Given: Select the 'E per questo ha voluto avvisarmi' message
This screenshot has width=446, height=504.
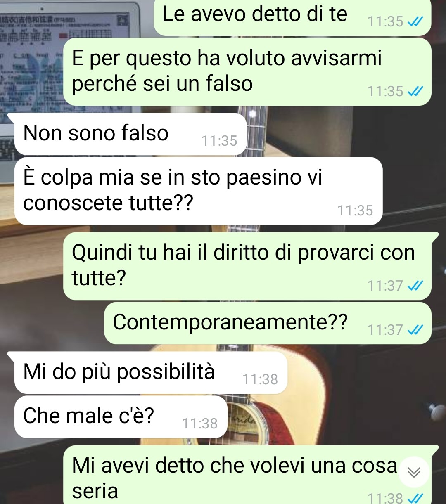Looking at the screenshot, I should point(247,72).
